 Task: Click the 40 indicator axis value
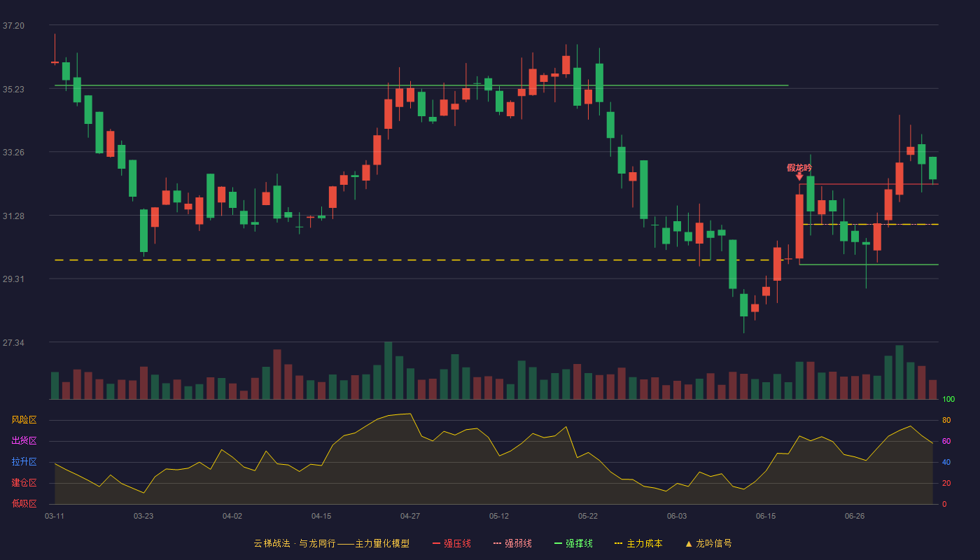(946, 462)
